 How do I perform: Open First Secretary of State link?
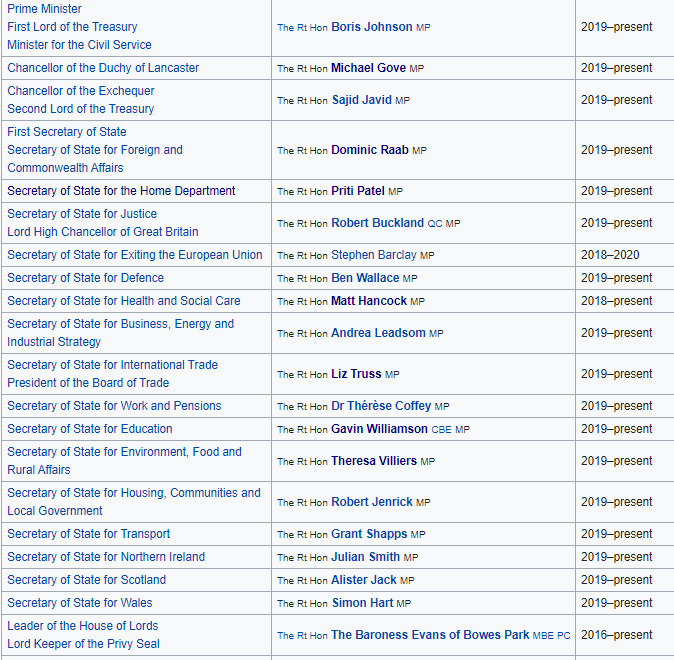[x=67, y=132]
